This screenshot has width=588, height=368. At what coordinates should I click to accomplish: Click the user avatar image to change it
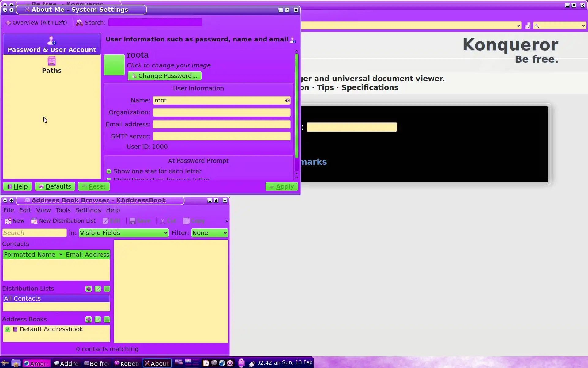pos(114,65)
